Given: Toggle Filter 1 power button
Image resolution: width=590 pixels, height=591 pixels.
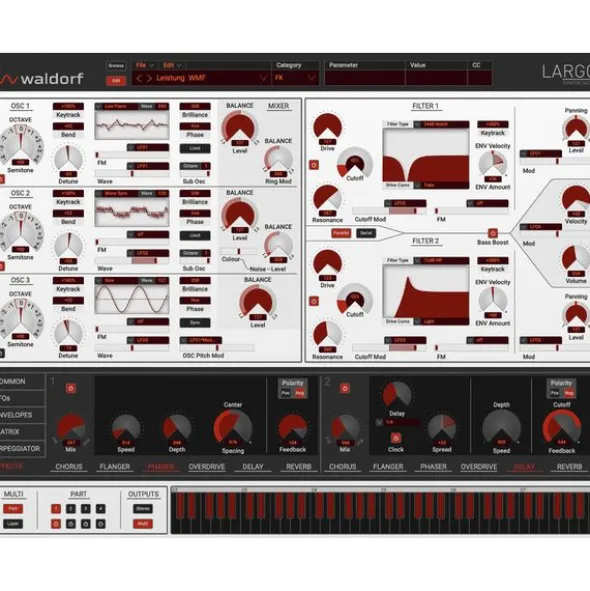Looking at the screenshot, I should click(314, 165).
